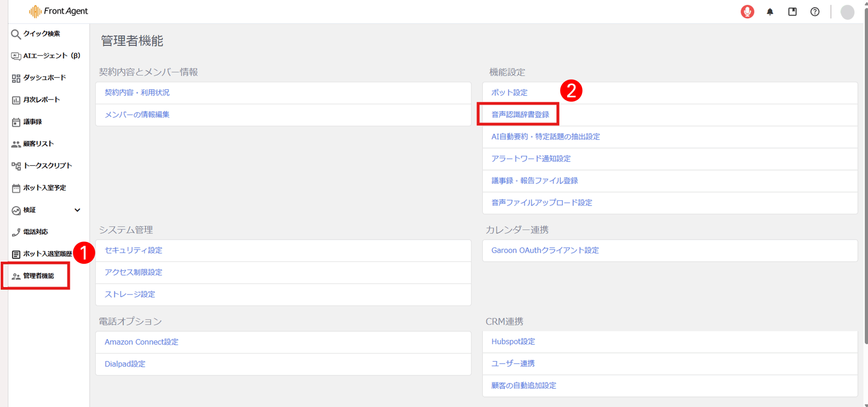Open 顧客リスト from the sidebar
This screenshot has width=868, height=407.
pos(33,144)
